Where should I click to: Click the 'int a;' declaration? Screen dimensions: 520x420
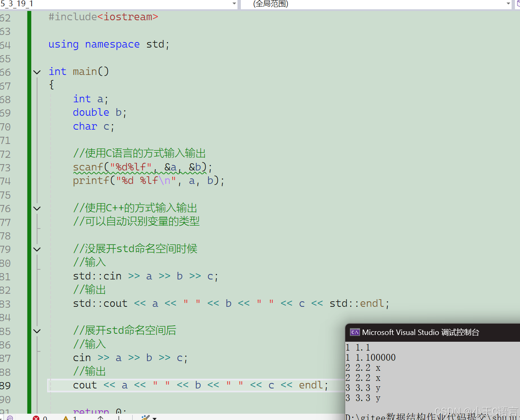(91, 99)
